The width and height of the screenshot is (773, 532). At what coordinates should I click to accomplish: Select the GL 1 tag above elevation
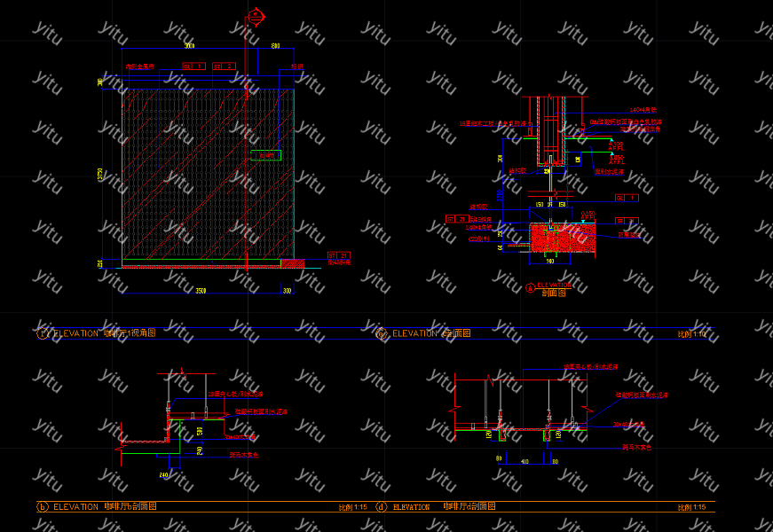pos(193,66)
